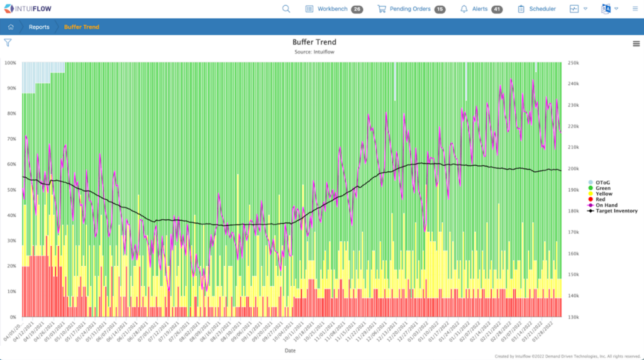This screenshot has width=644, height=360.
Task: Click the Red legend color dot
Action: [x=590, y=199]
